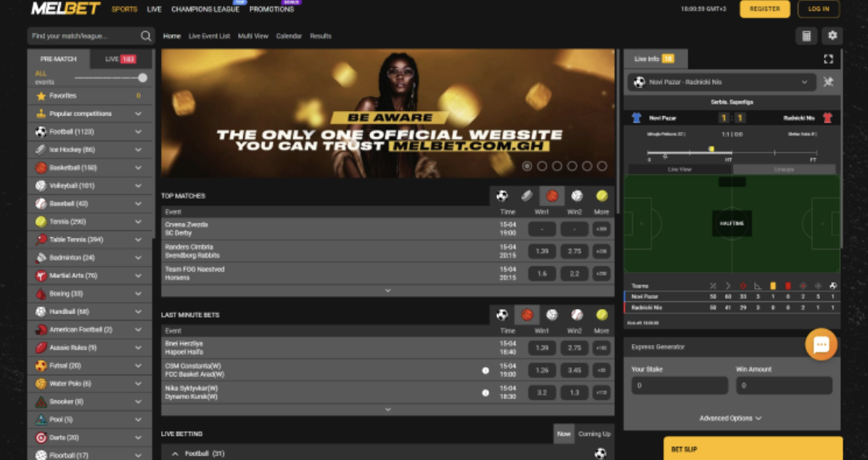868x460 pixels.
Task: Click the REGISTER button
Action: point(765,9)
